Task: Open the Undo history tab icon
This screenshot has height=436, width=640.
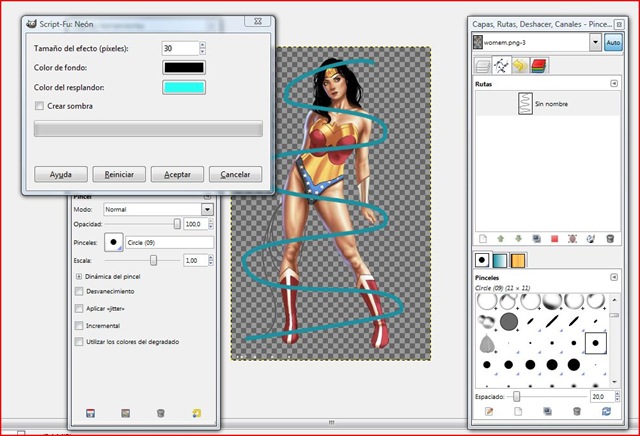Action: 520,66
